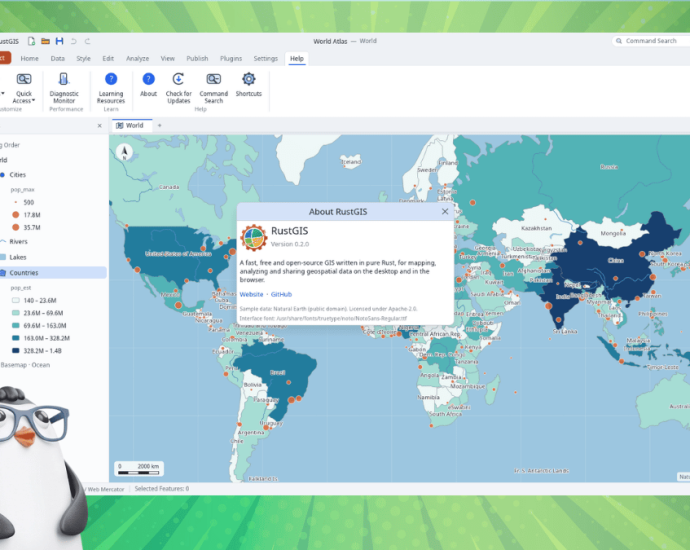Open Learning Resources help icon
Screen dimensions: 690x550
111,88
